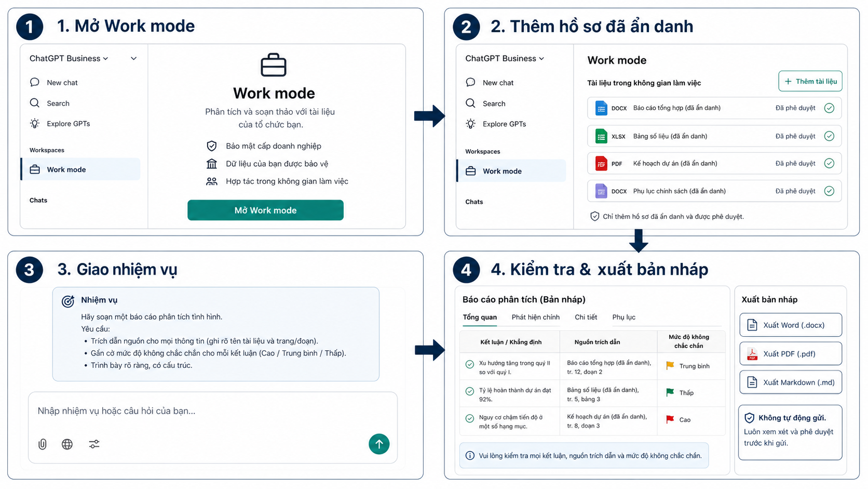Click the Mức độ không chắc chắn column header
868x489 pixels.
pos(689,341)
